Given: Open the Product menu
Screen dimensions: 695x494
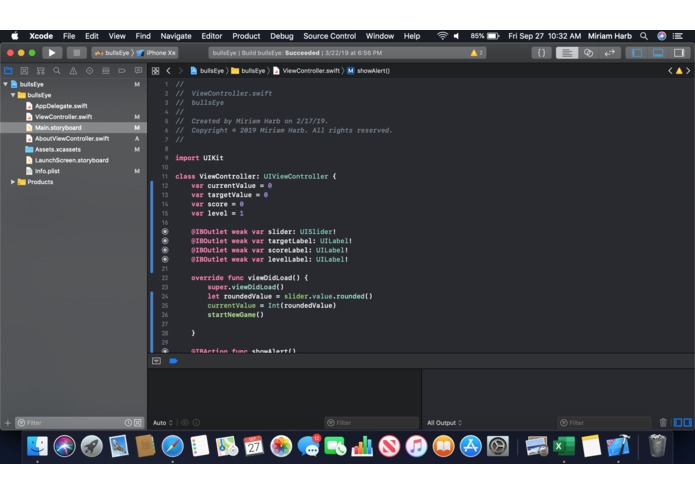Looking at the screenshot, I should point(246,36).
